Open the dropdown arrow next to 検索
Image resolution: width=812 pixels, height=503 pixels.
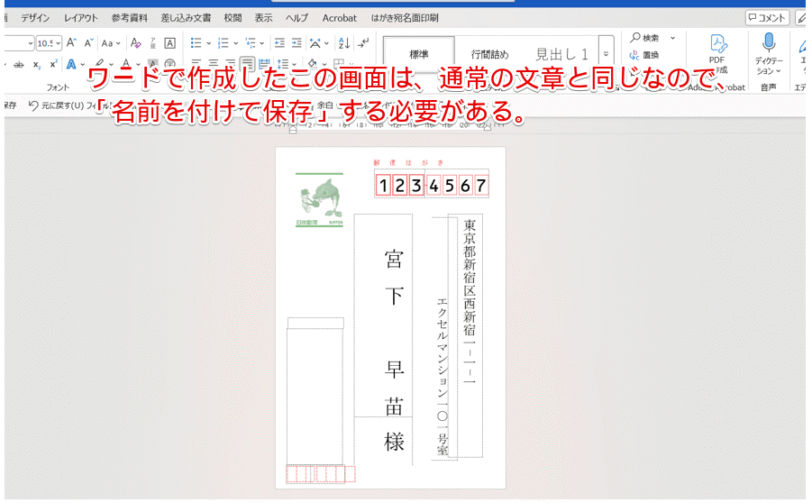(x=673, y=38)
